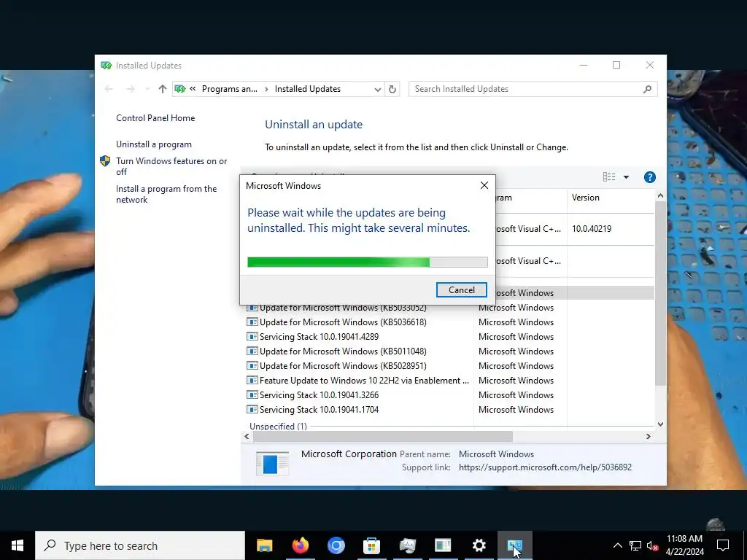Click the taskbar search box

click(140, 545)
